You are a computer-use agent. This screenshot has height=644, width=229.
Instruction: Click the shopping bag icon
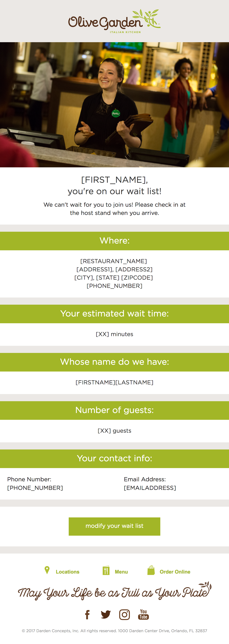click(151, 571)
